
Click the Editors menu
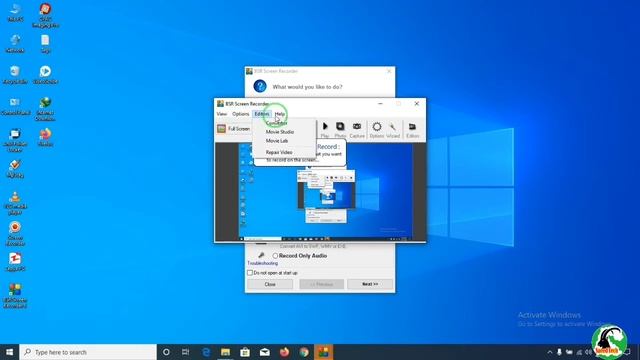tap(262, 114)
